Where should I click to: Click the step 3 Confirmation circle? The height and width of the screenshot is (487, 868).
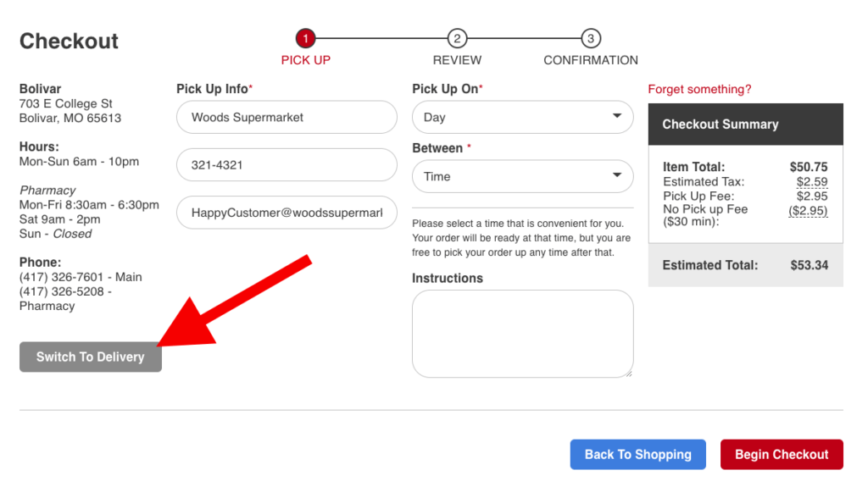point(591,38)
